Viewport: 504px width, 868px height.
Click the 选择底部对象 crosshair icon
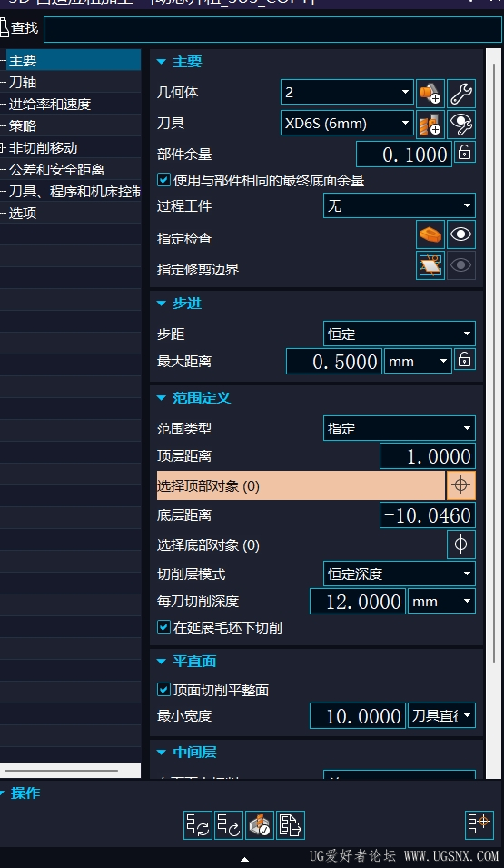coord(461,544)
